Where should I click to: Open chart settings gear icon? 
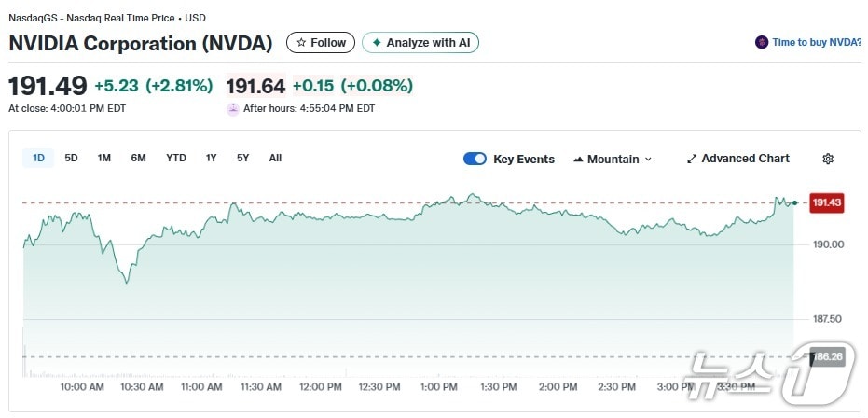(x=828, y=160)
